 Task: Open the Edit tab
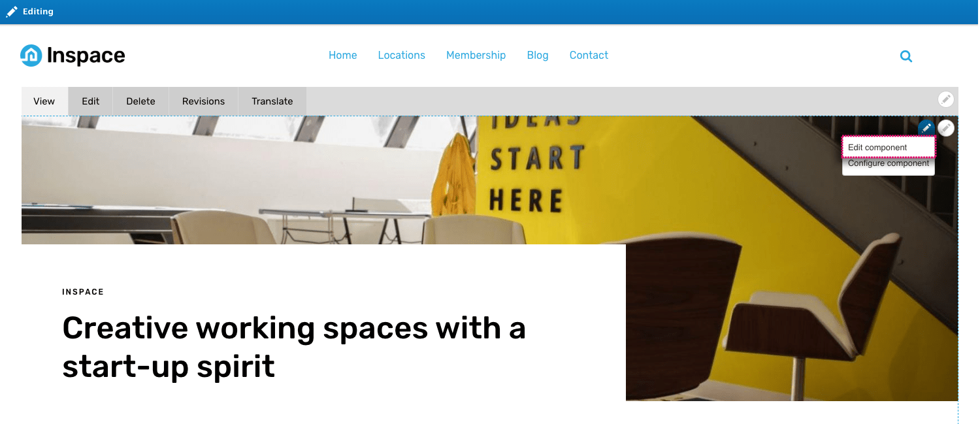pyautogui.click(x=91, y=101)
